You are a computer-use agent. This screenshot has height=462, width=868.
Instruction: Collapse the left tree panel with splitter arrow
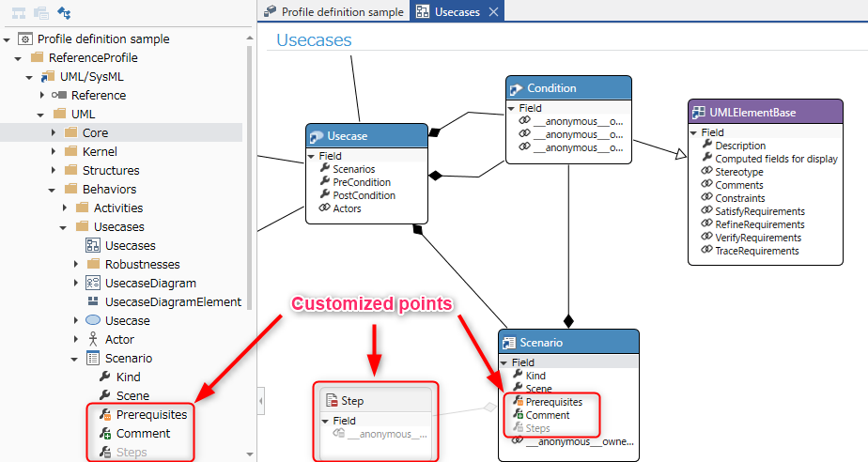tap(261, 400)
